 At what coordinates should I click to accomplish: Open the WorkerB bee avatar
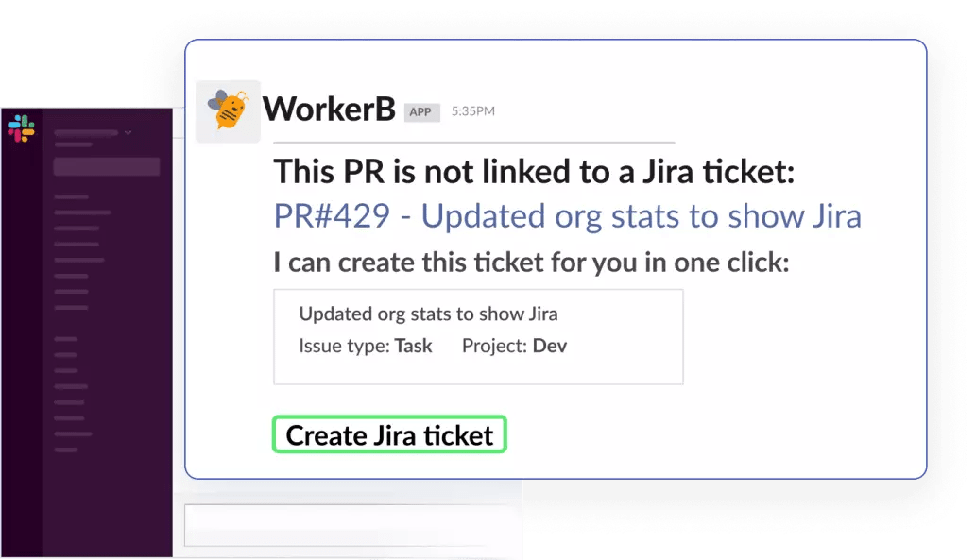pos(228,111)
